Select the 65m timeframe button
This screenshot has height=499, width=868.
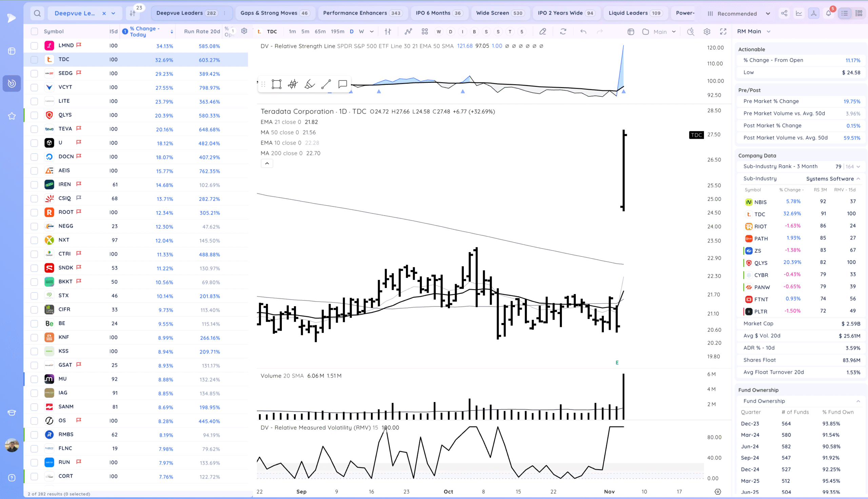(x=320, y=32)
